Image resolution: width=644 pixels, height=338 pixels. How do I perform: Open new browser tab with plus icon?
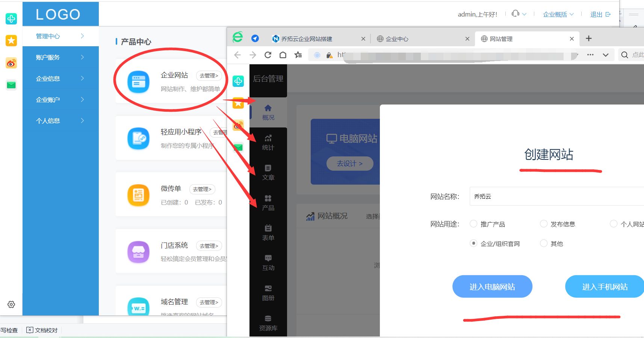click(589, 38)
